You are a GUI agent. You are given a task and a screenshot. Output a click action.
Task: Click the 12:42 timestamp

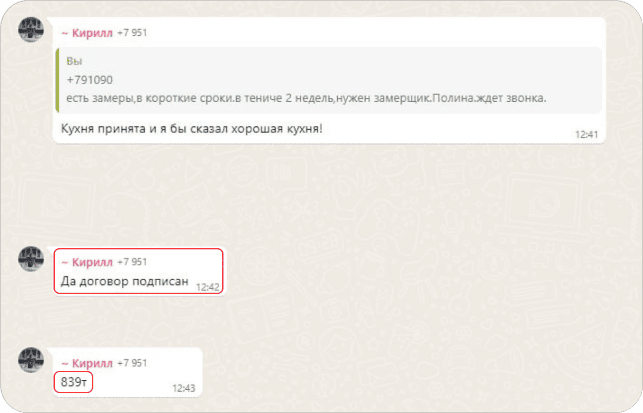pyautogui.click(x=207, y=287)
